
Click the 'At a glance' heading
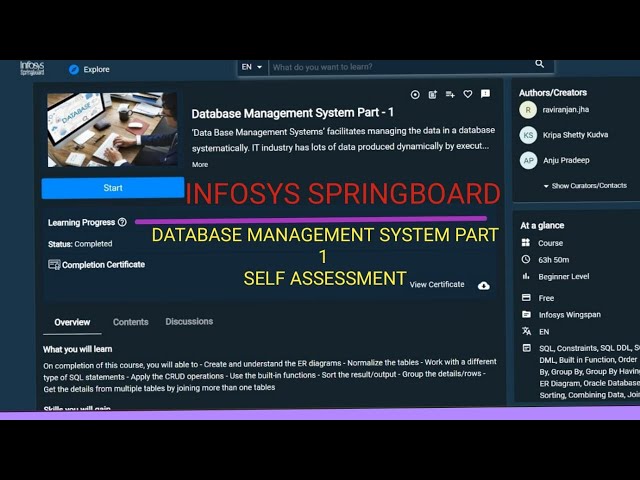[x=542, y=226]
